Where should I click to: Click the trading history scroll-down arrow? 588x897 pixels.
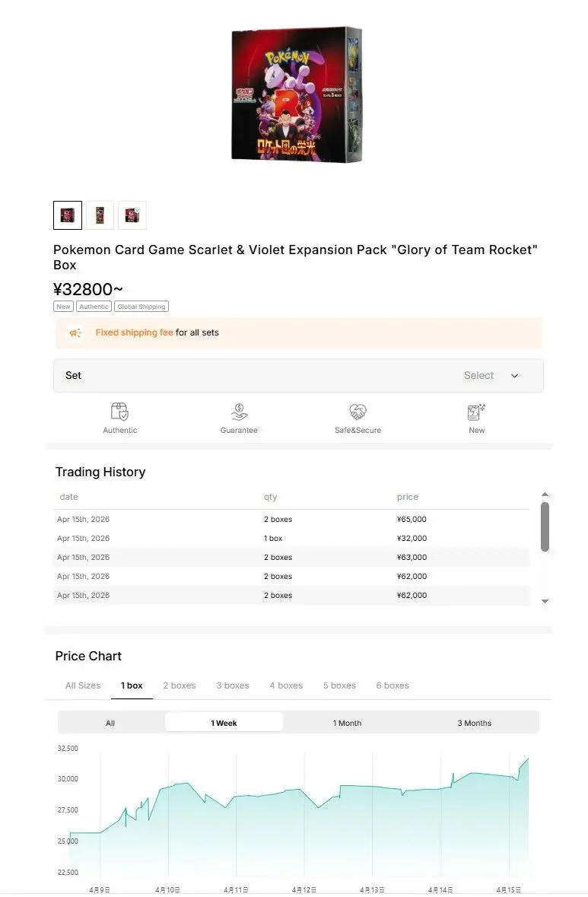(545, 601)
